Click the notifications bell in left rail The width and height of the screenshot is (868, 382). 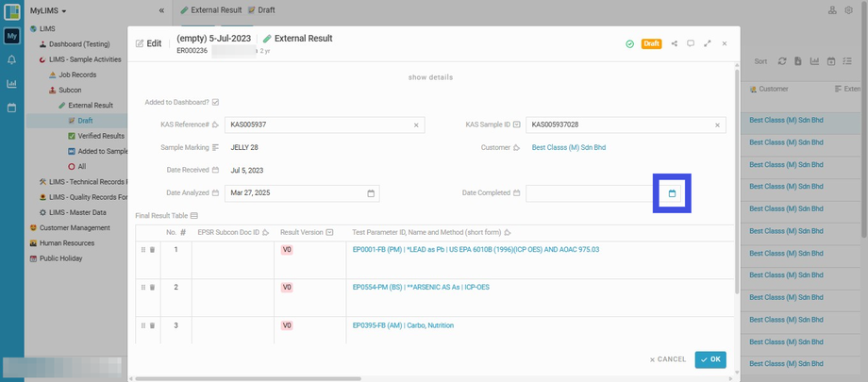pyautogui.click(x=11, y=59)
